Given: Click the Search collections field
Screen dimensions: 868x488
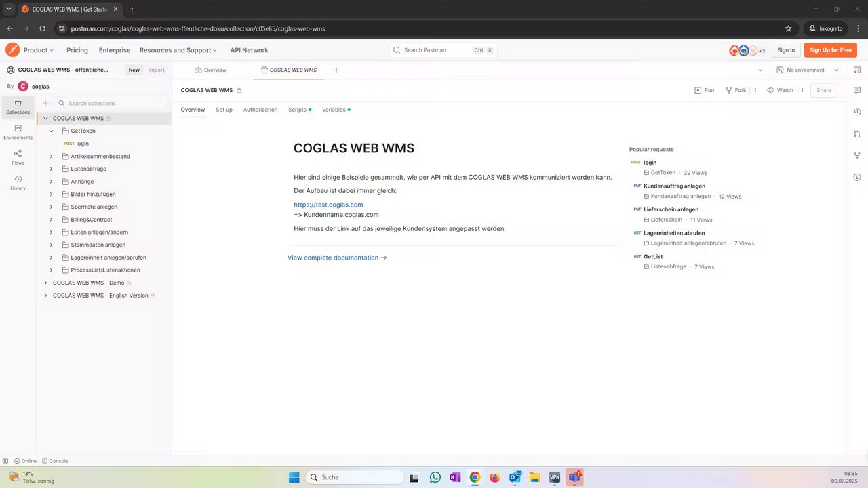Looking at the screenshot, I should point(111,103).
